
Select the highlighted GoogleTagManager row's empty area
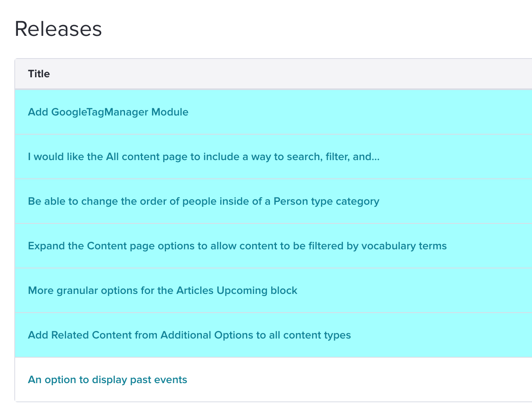(358, 112)
